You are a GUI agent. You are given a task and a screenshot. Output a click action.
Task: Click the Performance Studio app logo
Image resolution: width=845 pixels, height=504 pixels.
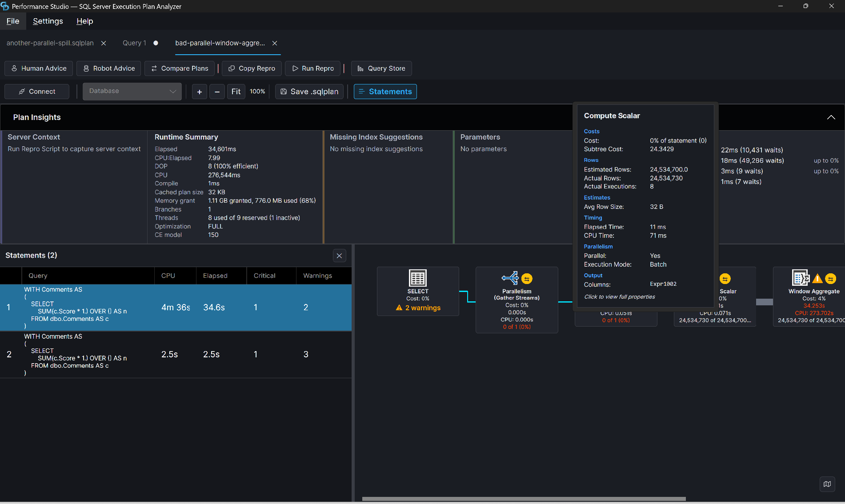point(5,6)
